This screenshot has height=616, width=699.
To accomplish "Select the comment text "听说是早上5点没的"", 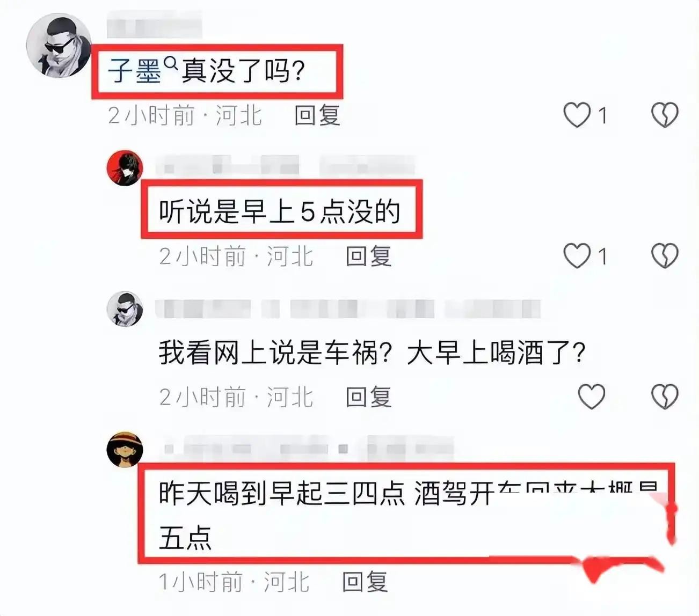I will (280, 211).
